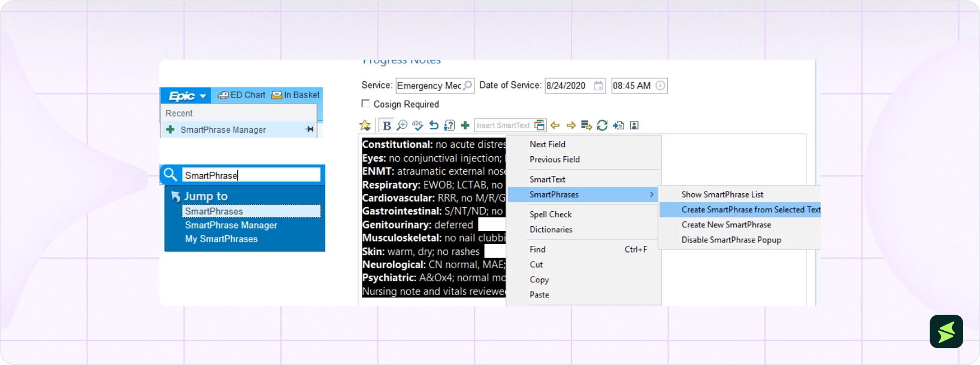Select Create SmartPhrase from Selected Text
This screenshot has width=980, height=365.
pyautogui.click(x=740, y=209)
